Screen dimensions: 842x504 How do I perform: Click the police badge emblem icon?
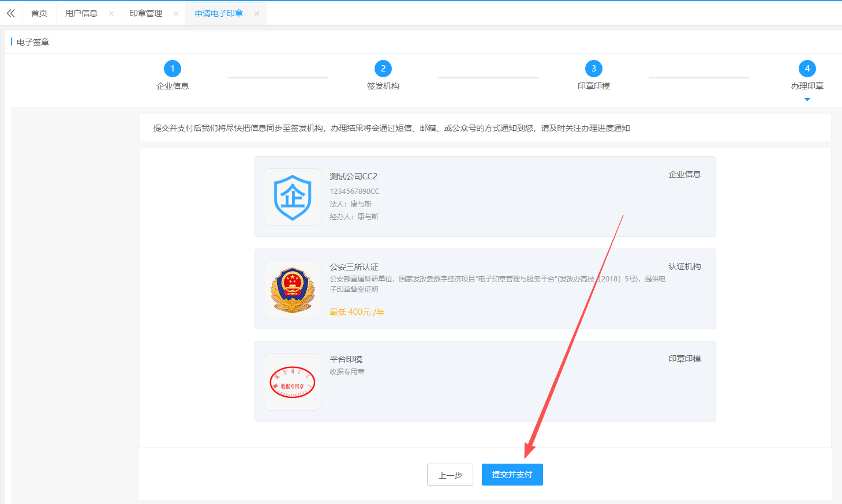pos(293,289)
